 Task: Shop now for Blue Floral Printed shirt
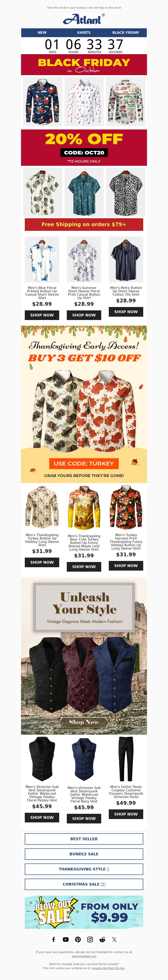[x=42, y=315]
